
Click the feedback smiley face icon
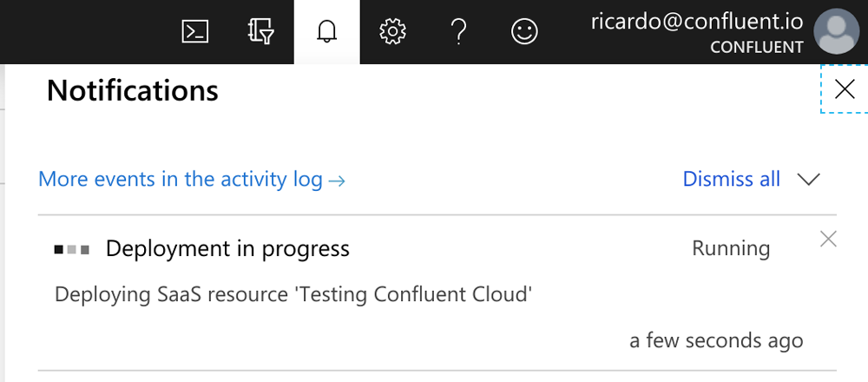(x=524, y=31)
